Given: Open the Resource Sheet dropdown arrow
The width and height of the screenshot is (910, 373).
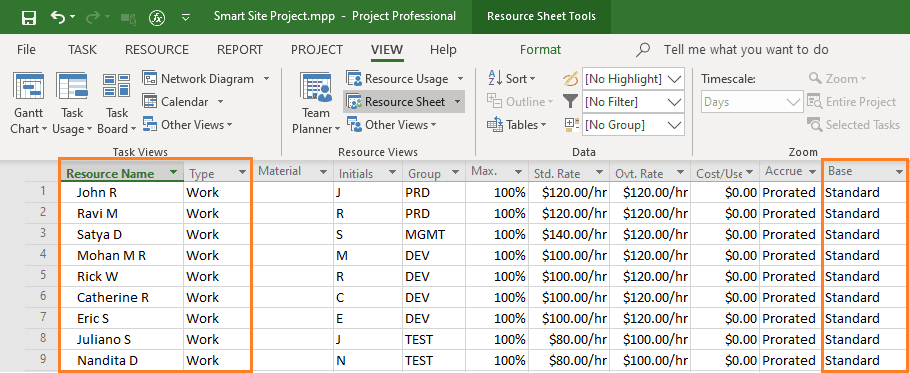Looking at the screenshot, I should pos(457,102).
